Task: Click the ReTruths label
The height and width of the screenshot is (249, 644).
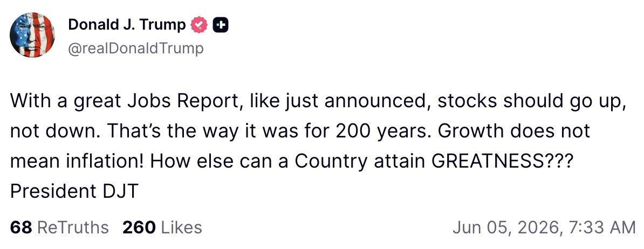Action: click(x=73, y=227)
